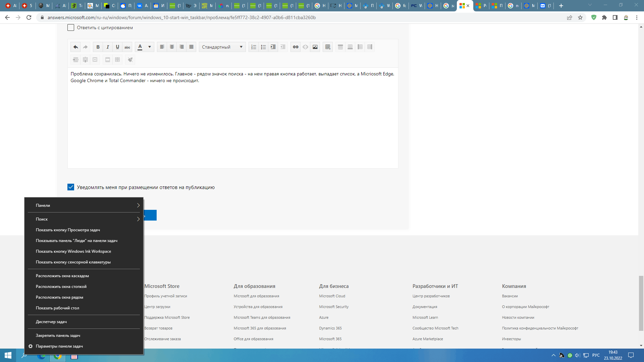Open the Chrome three-dot menu
The image size is (644, 362).
[637, 17]
